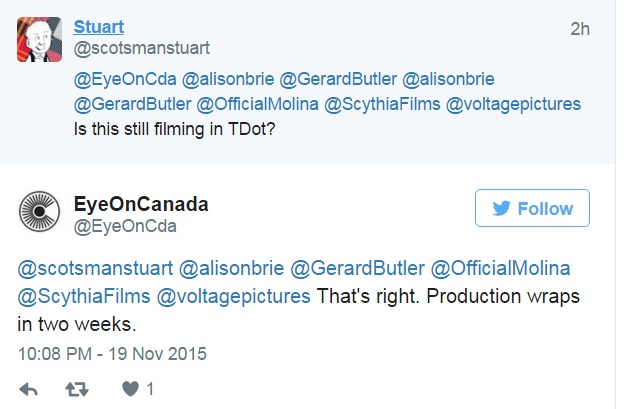Like the tweet with heart icon
Screen dimensions: 629x409
[x=129, y=388]
